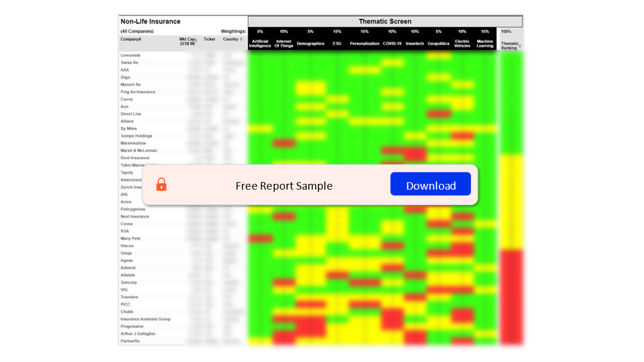Image resolution: width=644 pixels, height=362 pixels.
Task: Click the Free Report Sample text
Action: (x=284, y=186)
